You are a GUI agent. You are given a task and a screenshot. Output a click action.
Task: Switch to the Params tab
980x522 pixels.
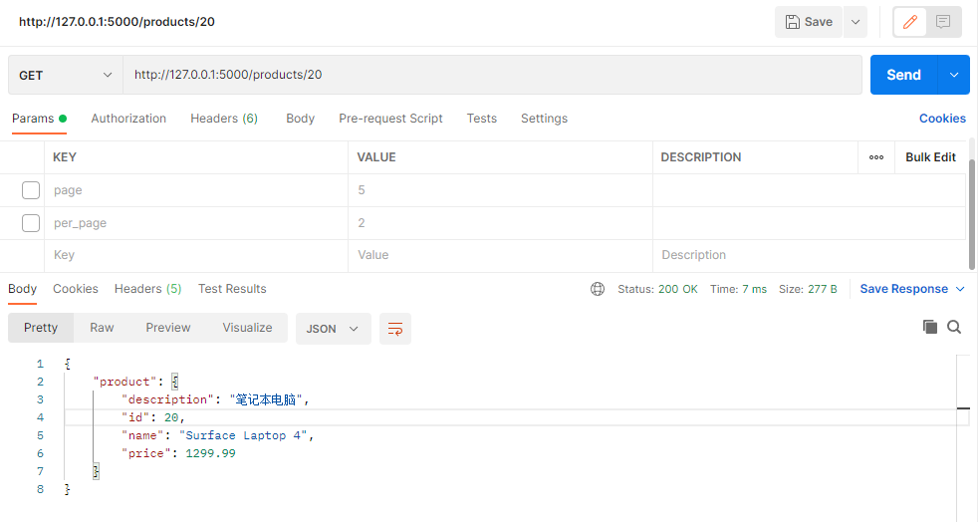(x=39, y=119)
